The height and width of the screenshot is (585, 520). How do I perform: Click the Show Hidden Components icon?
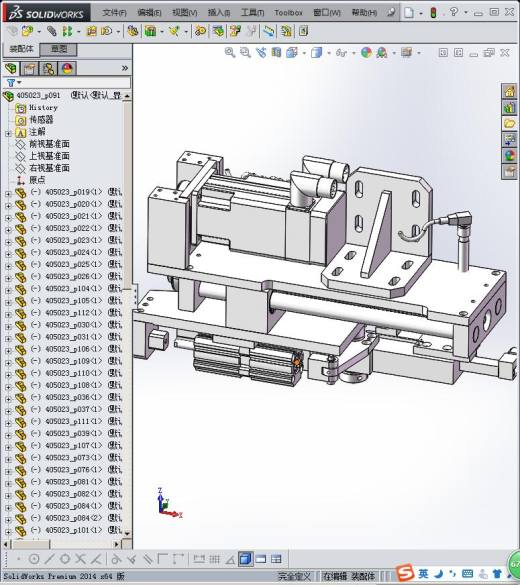pyautogui.click(x=132, y=31)
